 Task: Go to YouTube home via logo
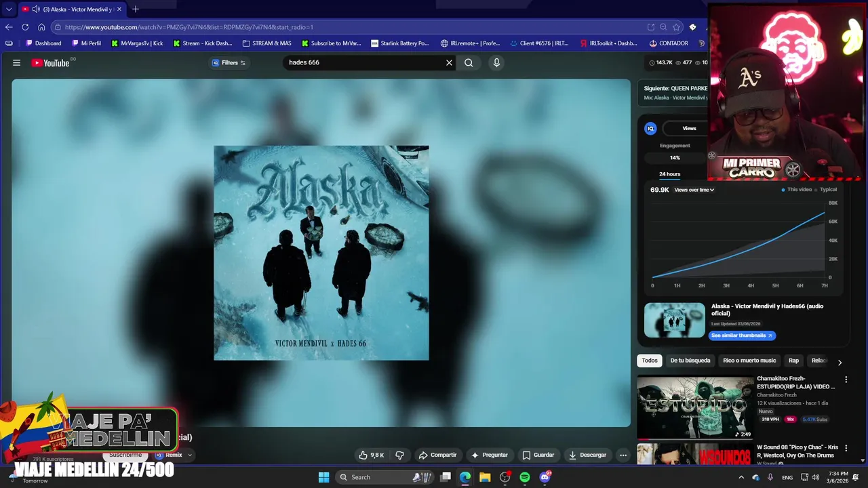tap(50, 62)
